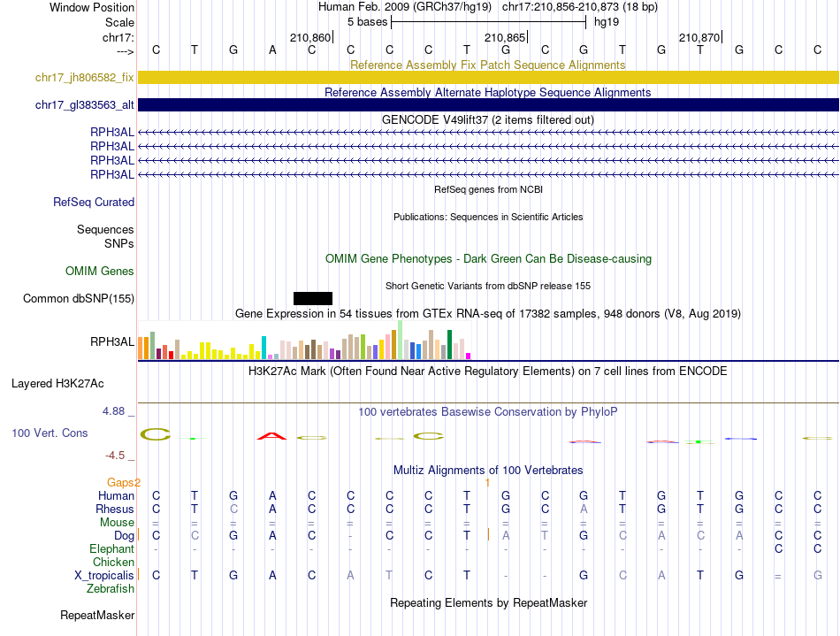Click the black dbSNP variant item

(313, 298)
